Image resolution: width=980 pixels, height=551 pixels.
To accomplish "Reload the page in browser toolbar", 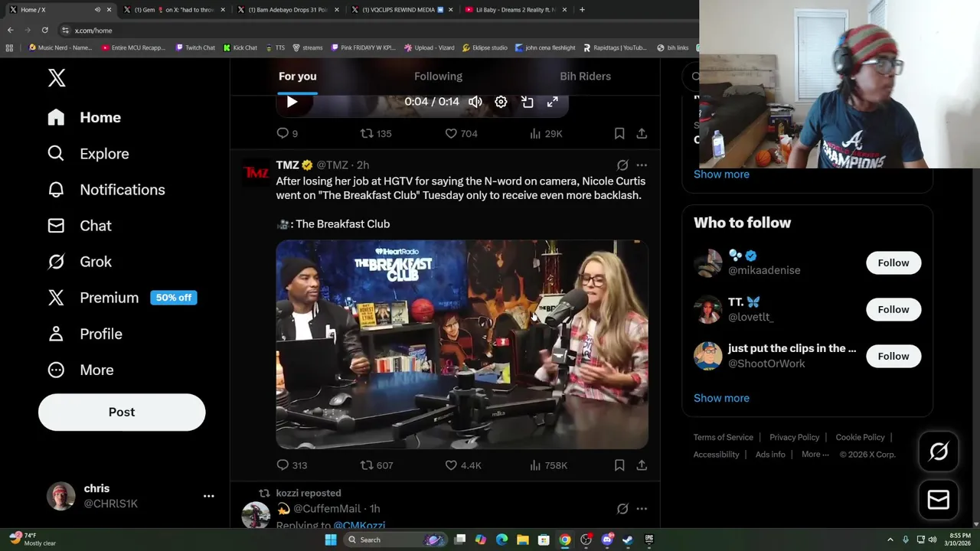I will tap(44, 31).
